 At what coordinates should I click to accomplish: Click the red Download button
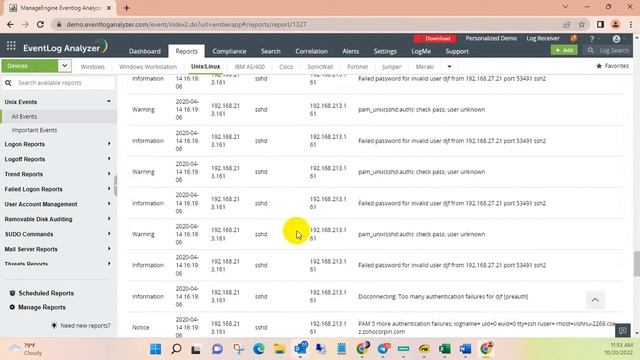point(435,38)
